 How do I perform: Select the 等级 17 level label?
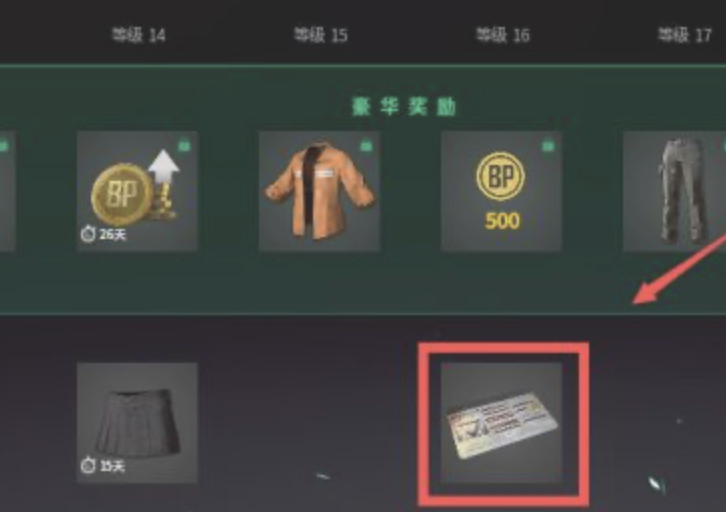684,35
